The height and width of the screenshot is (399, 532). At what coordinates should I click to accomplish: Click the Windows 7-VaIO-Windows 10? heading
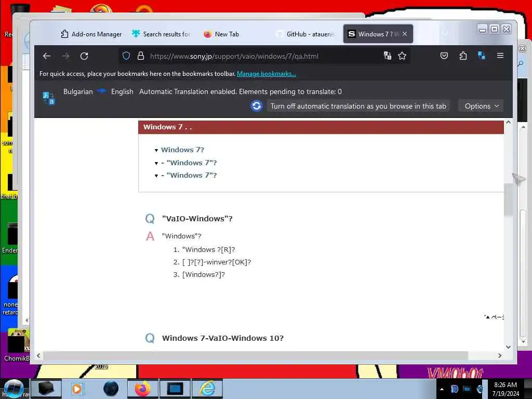tap(222, 338)
